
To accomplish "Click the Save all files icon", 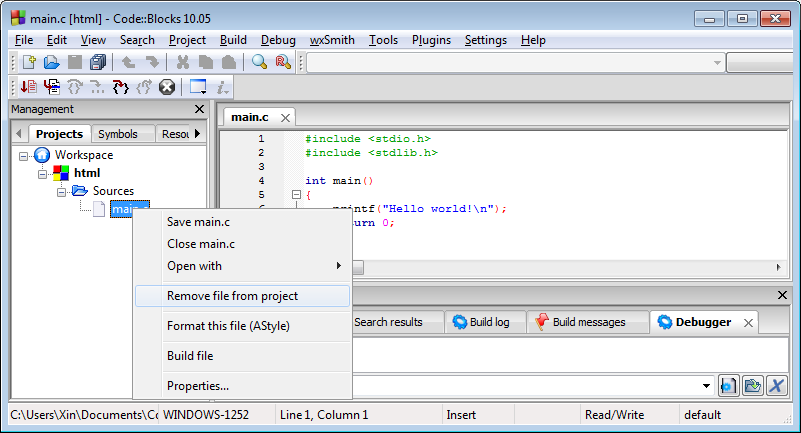I will [97, 62].
